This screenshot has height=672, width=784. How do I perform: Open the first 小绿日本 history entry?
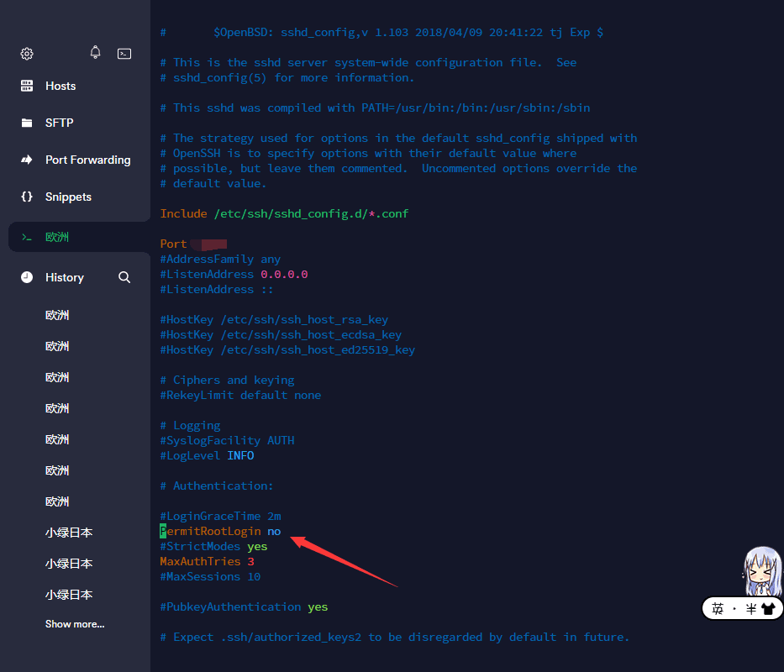click(69, 533)
